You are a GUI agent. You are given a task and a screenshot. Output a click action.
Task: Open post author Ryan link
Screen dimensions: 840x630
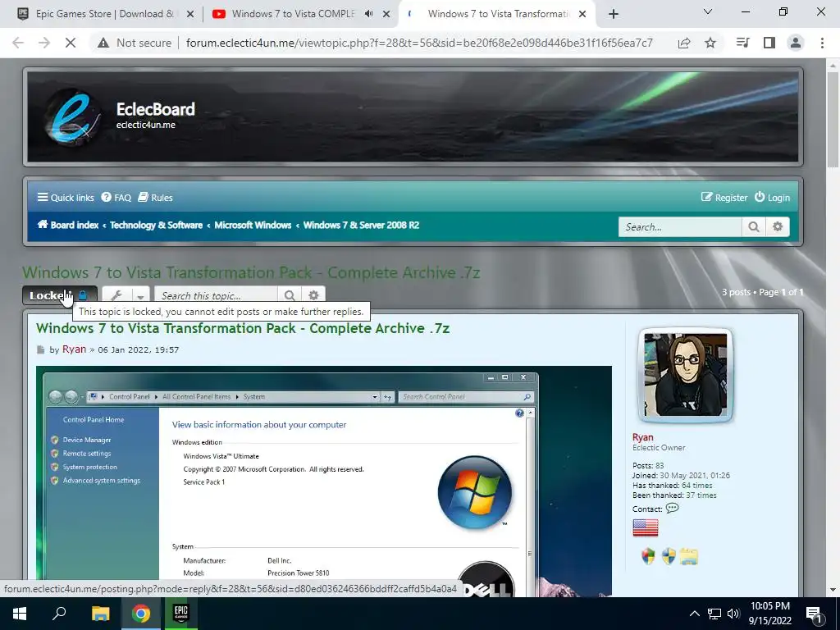[x=74, y=349]
